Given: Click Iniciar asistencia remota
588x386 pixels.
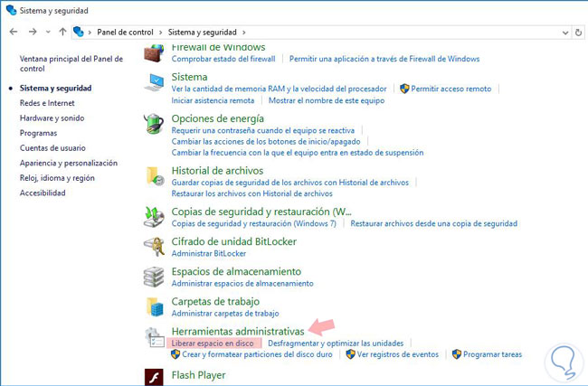Looking at the screenshot, I should click(213, 100).
